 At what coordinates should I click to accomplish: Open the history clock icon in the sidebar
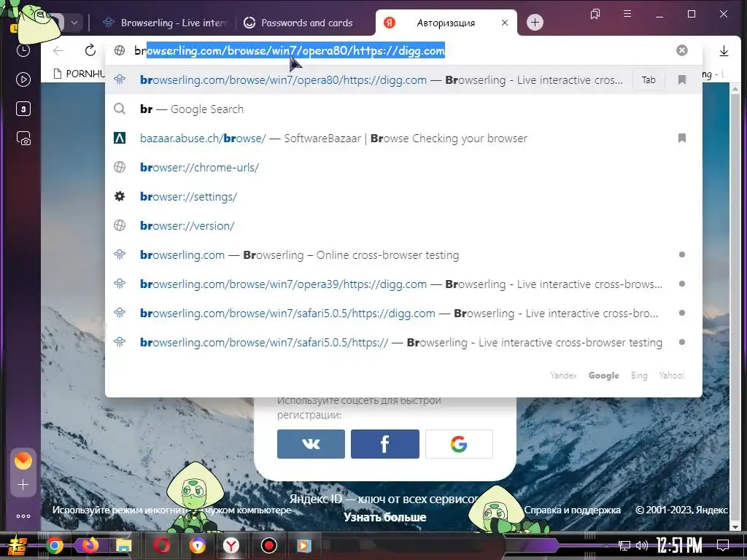(x=23, y=50)
